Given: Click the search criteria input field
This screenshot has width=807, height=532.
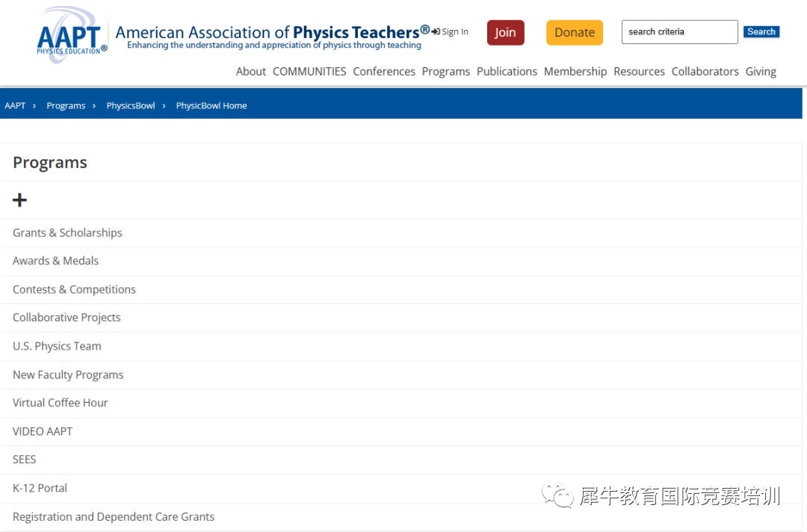Looking at the screenshot, I should 679,32.
